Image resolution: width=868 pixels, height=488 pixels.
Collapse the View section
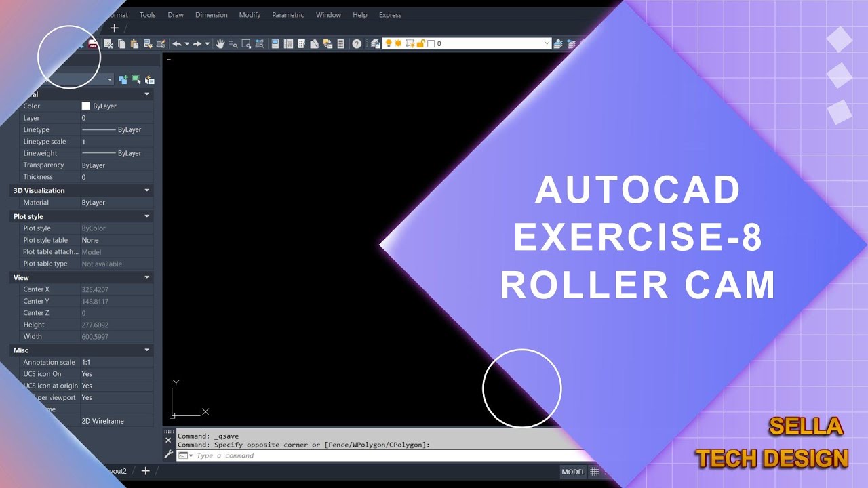[146, 277]
